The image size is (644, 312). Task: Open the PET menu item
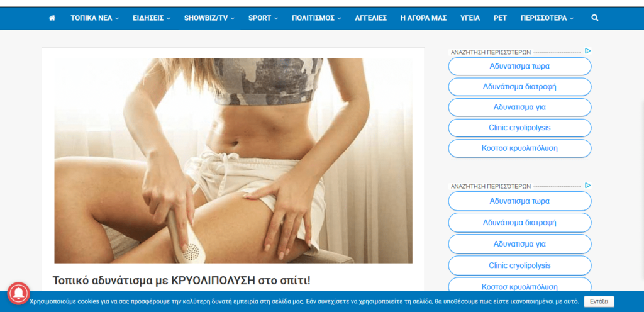pyautogui.click(x=500, y=18)
